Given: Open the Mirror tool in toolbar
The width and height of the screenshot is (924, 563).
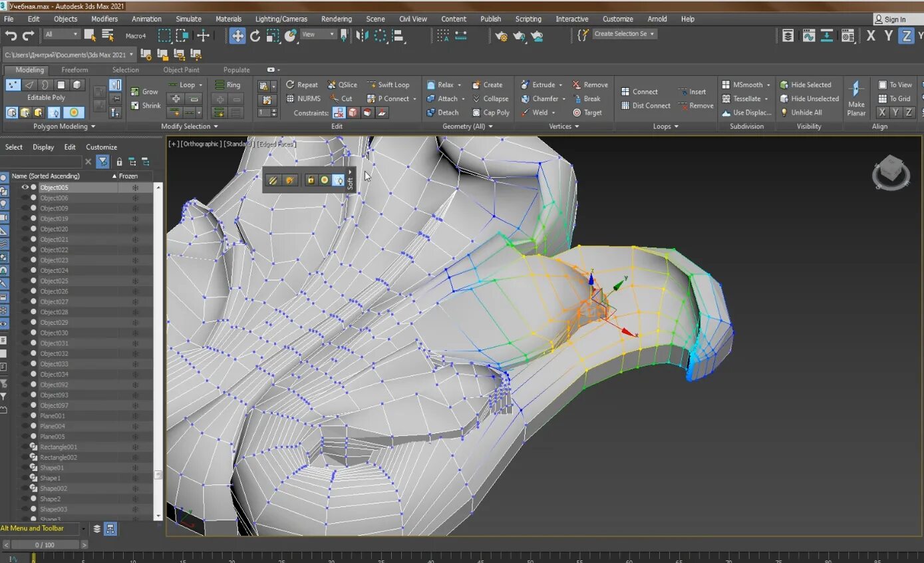Looking at the screenshot, I should (363, 36).
